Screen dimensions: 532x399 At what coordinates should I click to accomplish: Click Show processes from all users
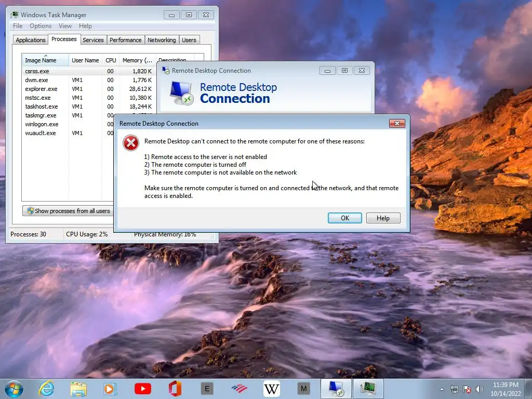click(68, 211)
